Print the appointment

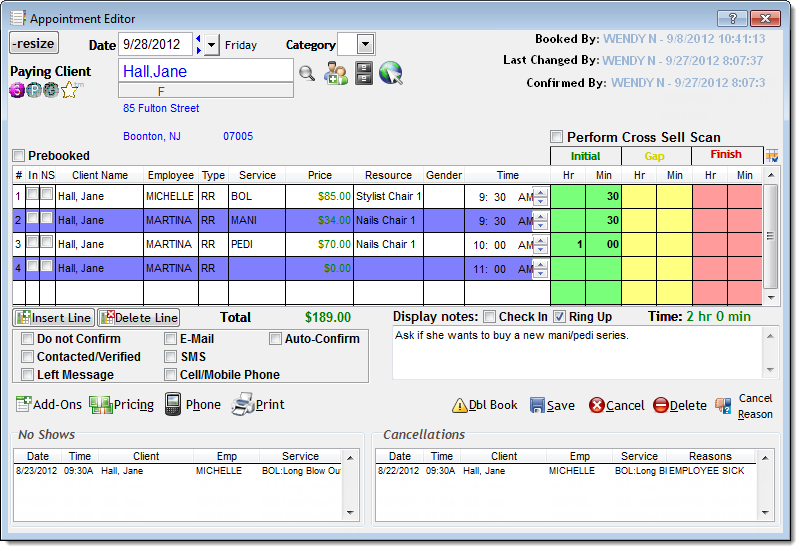pyautogui.click(x=257, y=404)
